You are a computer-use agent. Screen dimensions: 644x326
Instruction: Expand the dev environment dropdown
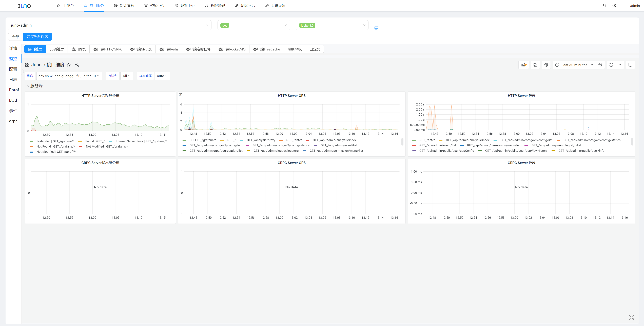[254, 25]
